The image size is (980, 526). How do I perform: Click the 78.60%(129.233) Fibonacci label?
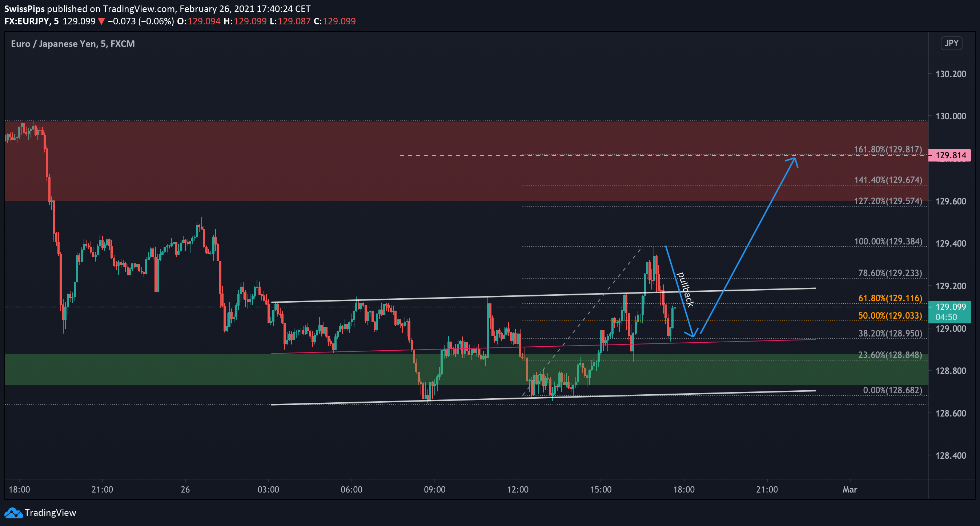pyautogui.click(x=890, y=273)
